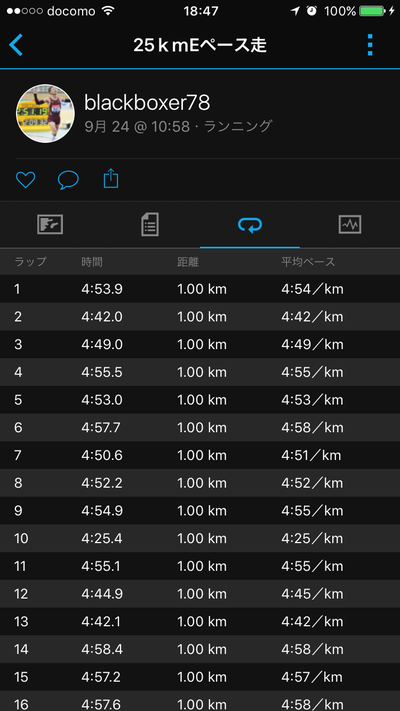This screenshot has width=400, height=711.
Task: Tap the 平均ペース column header
Action: pyautogui.click(x=308, y=262)
